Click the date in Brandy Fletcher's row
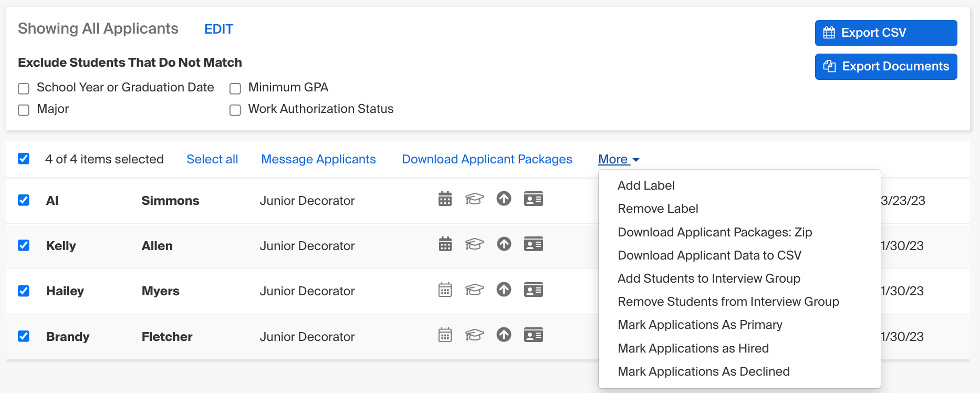 902,337
